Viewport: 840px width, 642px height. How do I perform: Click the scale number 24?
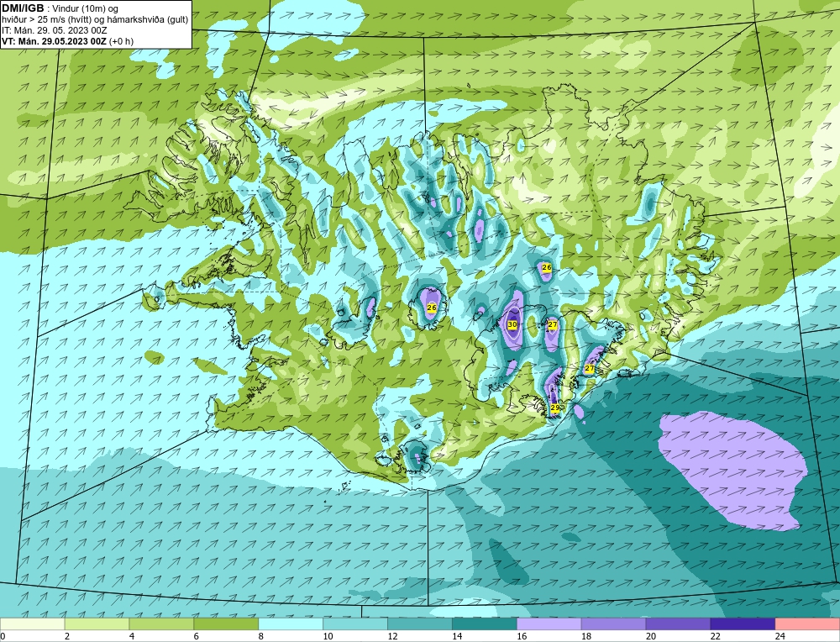(780, 636)
